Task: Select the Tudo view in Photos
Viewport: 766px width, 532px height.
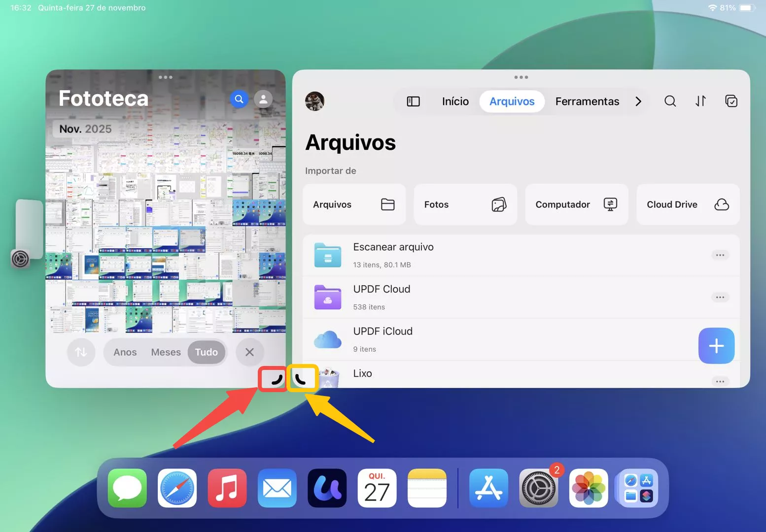Action: tap(207, 352)
